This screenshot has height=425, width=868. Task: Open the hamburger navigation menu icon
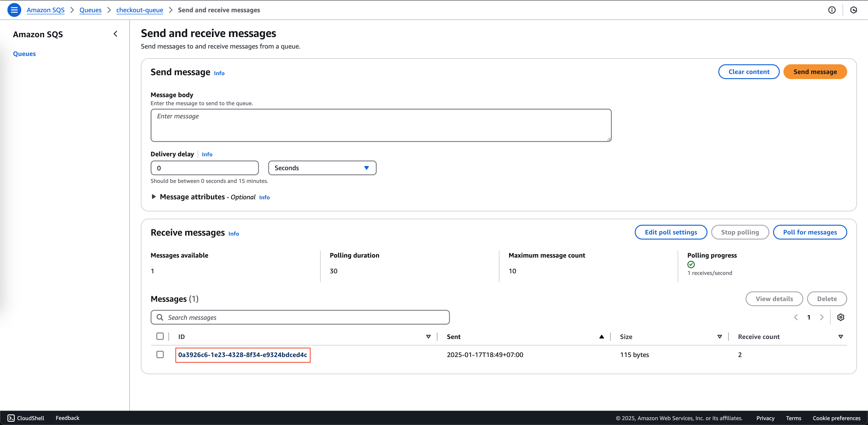click(14, 10)
